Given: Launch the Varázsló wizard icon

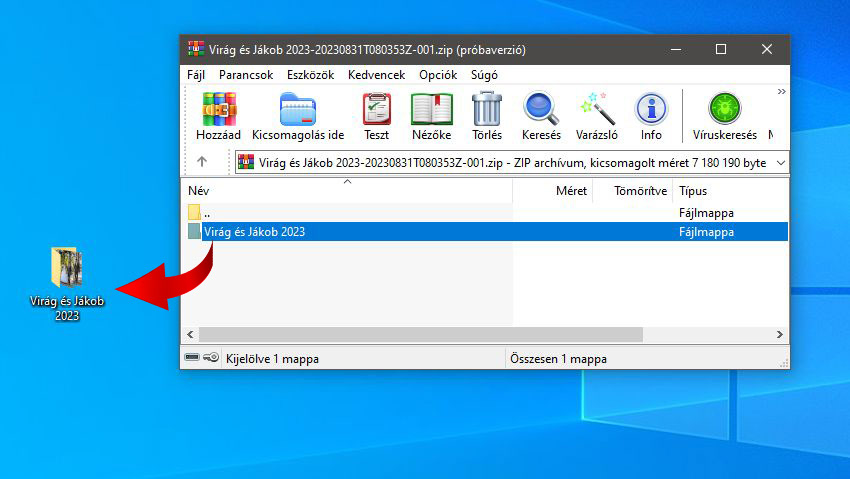Looking at the screenshot, I should click(596, 108).
